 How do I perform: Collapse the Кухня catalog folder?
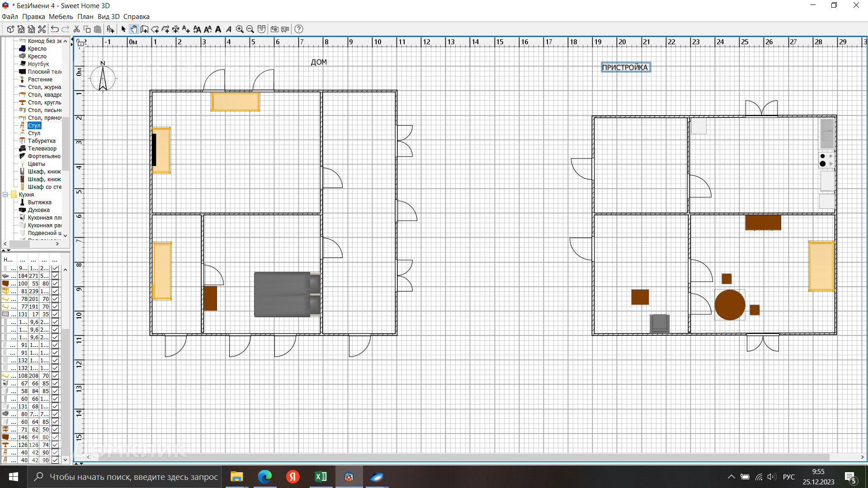(5, 195)
